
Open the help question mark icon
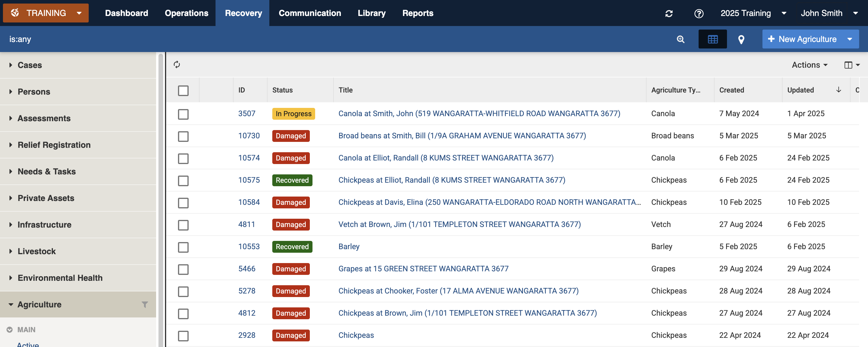click(x=699, y=13)
